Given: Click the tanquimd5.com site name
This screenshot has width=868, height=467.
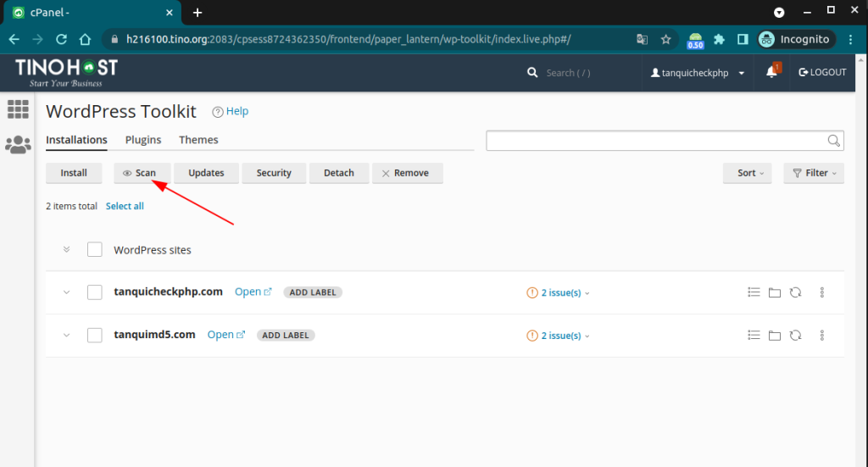Looking at the screenshot, I should coord(154,335).
